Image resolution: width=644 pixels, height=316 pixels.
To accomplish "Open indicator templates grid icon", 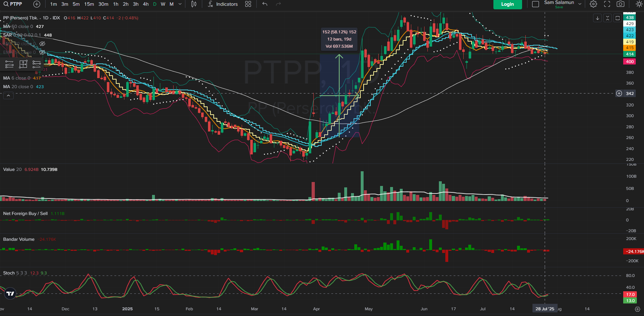I will click(x=248, y=4).
